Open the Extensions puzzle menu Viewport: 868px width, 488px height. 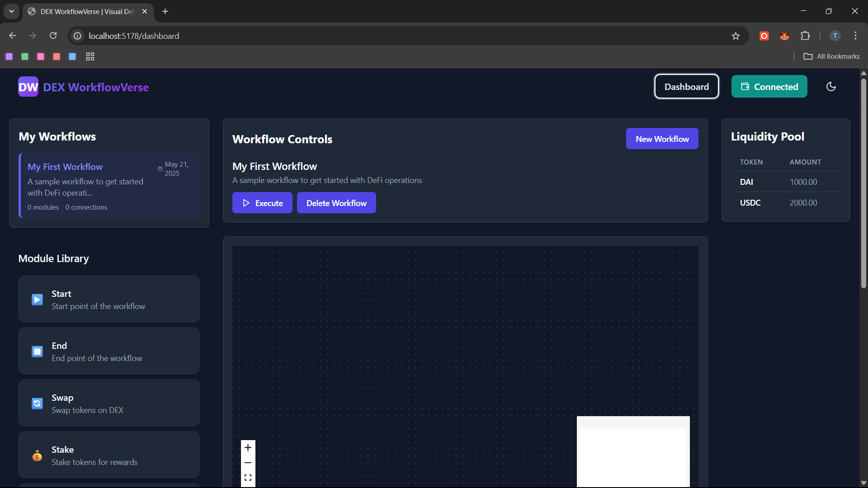click(x=805, y=36)
